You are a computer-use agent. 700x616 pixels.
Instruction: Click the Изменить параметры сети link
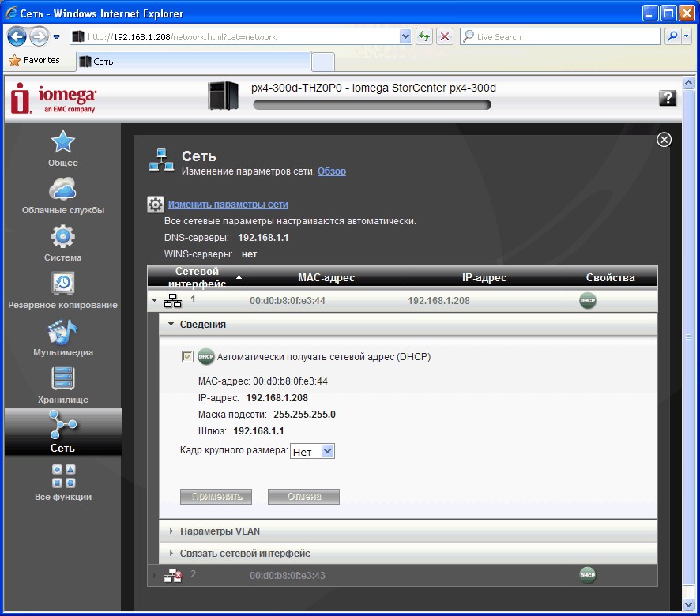(x=228, y=205)
